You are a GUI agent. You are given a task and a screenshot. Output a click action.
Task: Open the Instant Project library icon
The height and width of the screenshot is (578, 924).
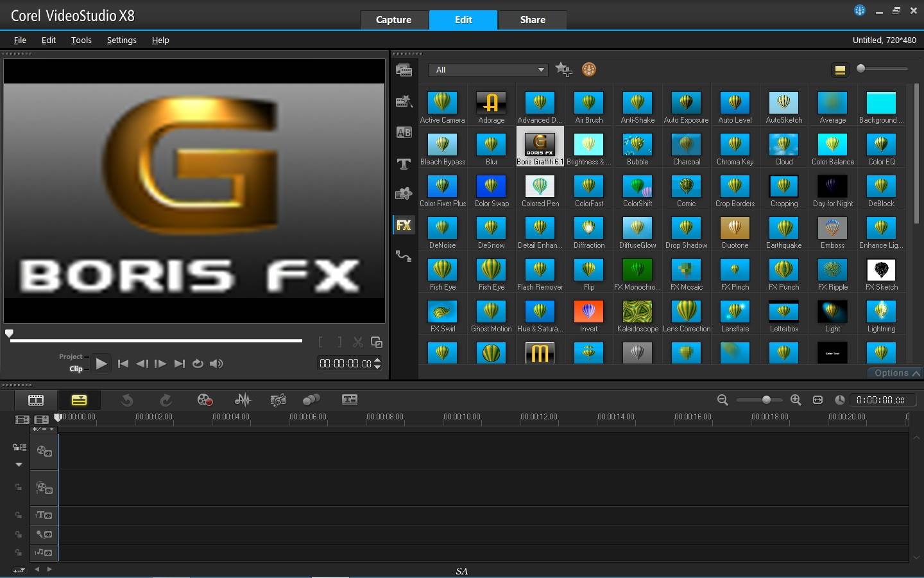pyautogui.click(x=404, y=101)
